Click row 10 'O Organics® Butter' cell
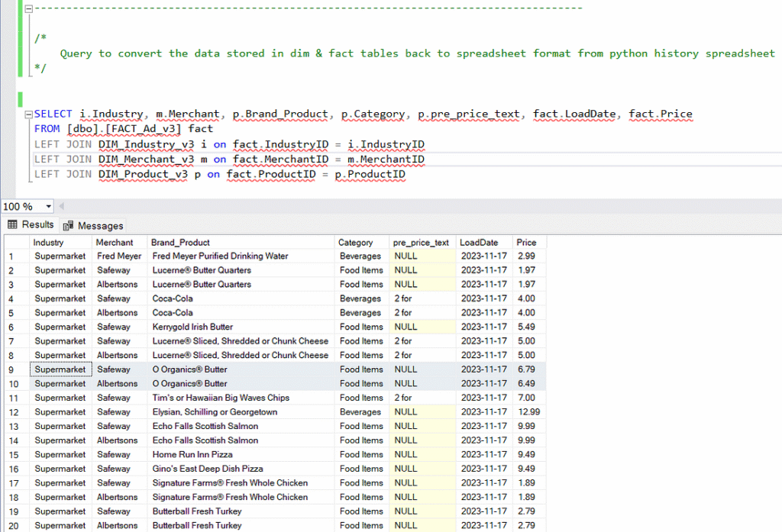Screen dimensions: 782x532 pos(241,384)
